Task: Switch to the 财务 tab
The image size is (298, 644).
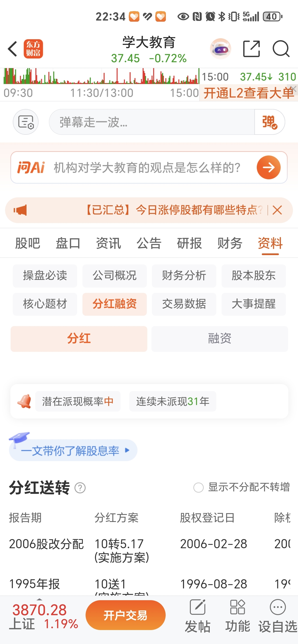Action: click(x=230, y=243)
